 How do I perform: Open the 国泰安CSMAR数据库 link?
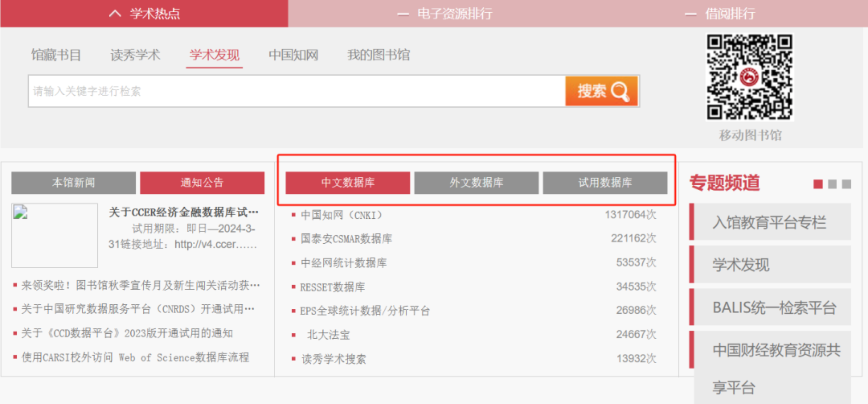point(346,239)
